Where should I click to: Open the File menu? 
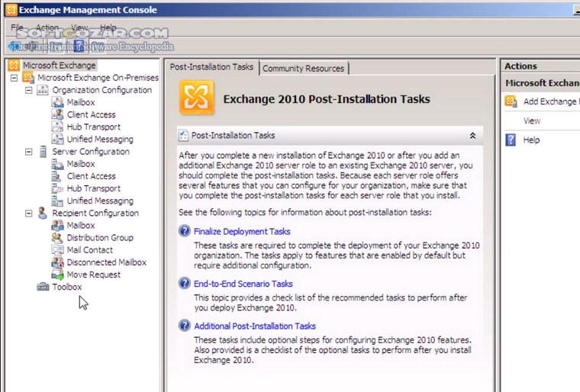pos(17,27)
